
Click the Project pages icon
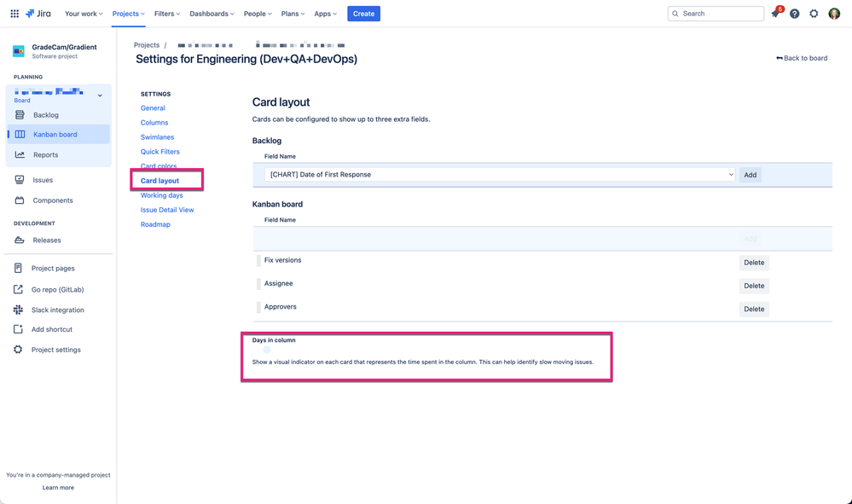click(x=18, y=268)
